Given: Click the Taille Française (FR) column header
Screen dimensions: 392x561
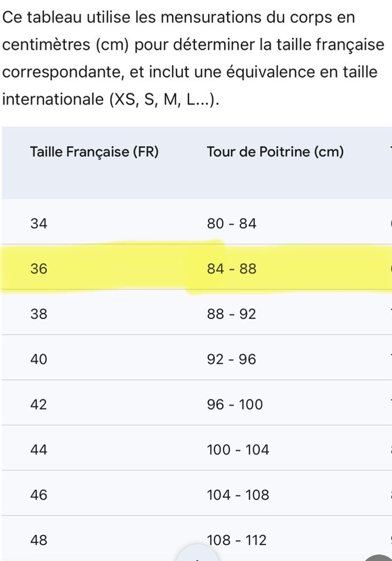Looking at the screenshot, I should click(94, 152).
